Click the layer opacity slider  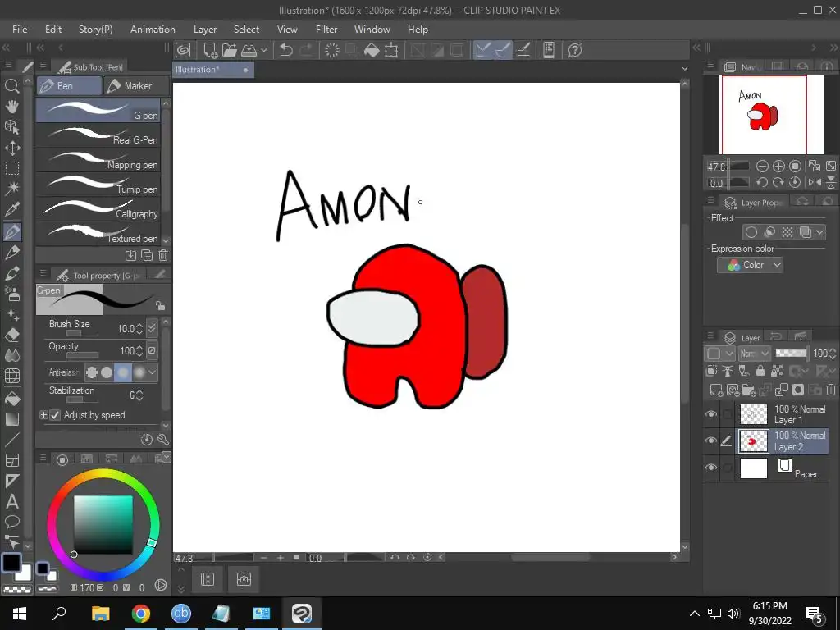click(791, 353)
